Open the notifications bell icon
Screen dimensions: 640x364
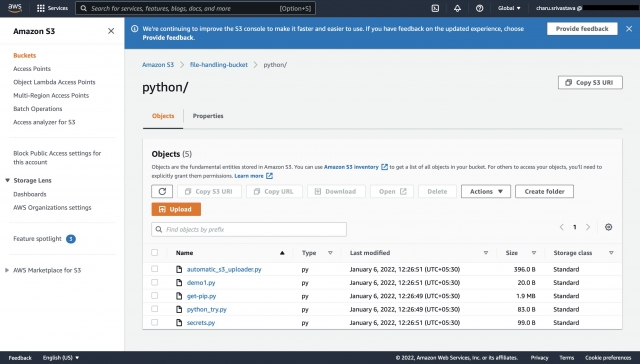[x=457, y=8]
